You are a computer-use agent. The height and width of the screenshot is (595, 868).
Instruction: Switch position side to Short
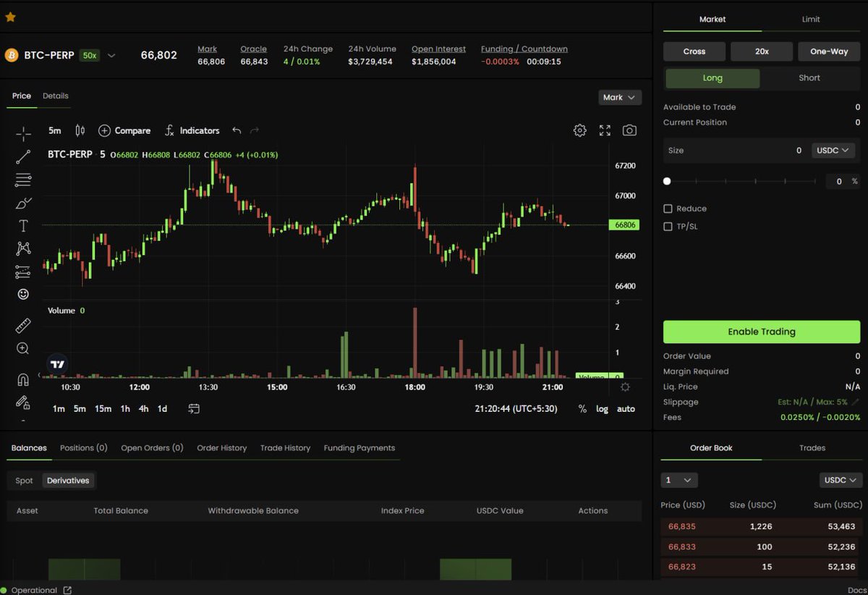(809, 77)
